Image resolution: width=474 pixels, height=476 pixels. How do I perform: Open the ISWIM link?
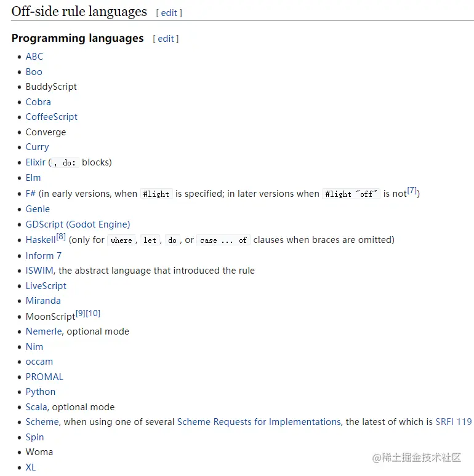point(39,271)
